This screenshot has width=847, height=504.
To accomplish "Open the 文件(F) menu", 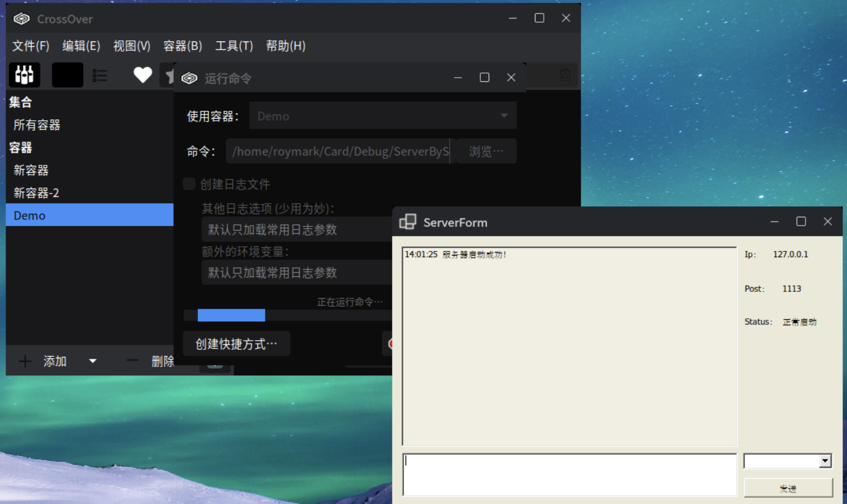I will point(31,46).
